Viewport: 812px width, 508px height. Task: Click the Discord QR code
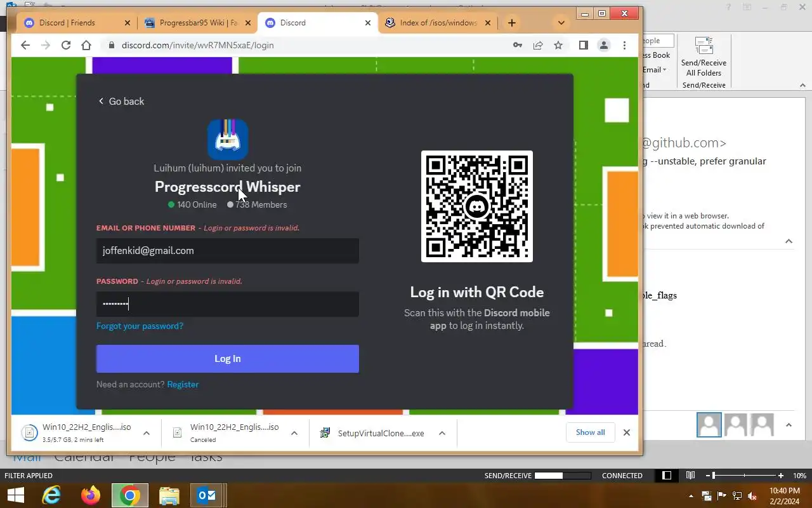click(477, 206)
